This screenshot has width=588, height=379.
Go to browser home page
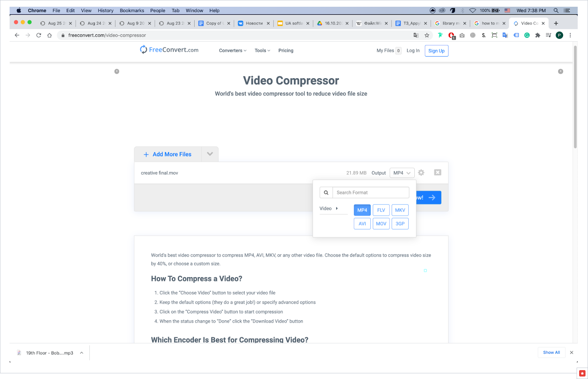point(50,35)
